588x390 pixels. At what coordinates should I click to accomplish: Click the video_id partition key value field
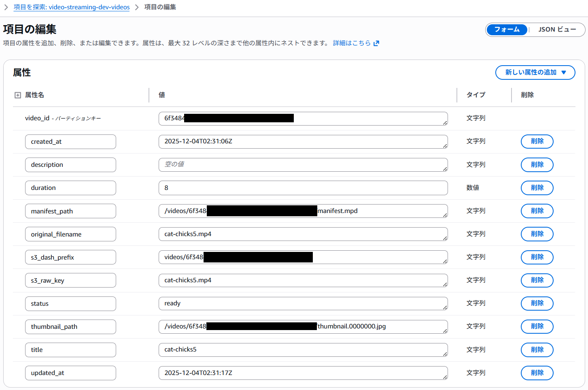pos(303,118)
